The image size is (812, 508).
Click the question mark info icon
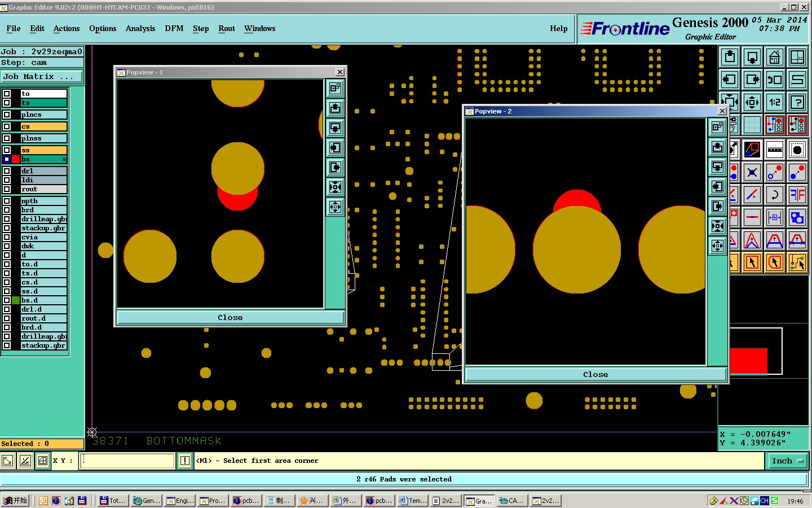pos(797,102)
